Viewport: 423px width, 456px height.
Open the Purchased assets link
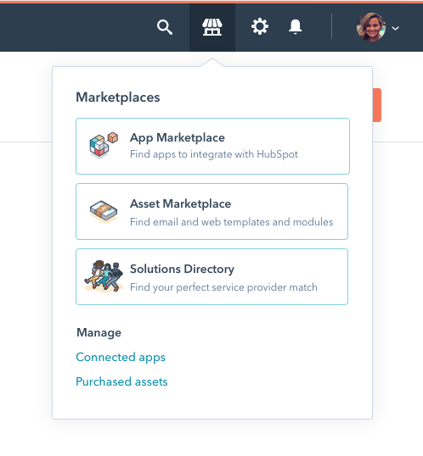pos(122,382)
